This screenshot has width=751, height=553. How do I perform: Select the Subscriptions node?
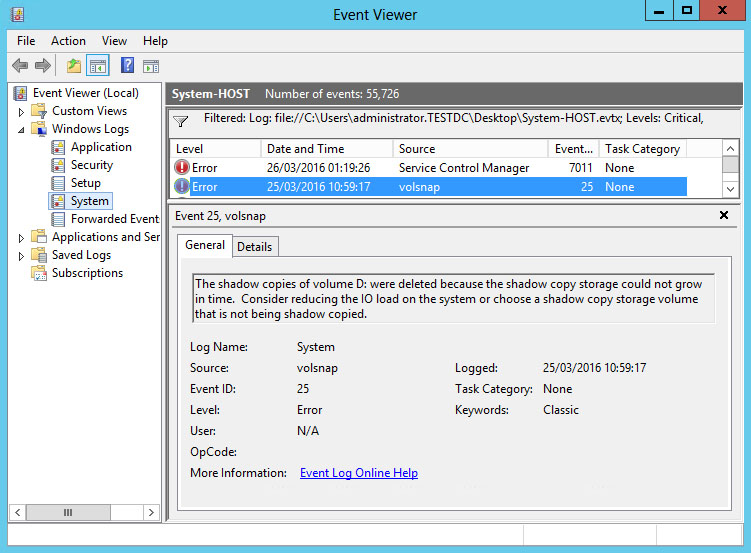pos(87,273)
